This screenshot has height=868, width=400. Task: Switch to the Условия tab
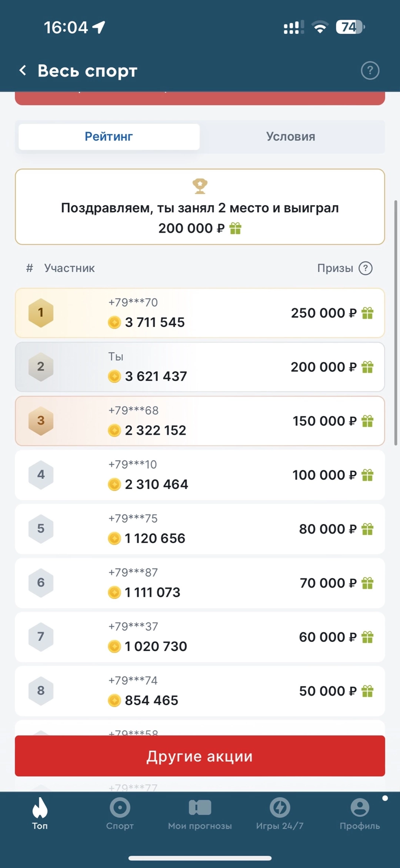291,136
